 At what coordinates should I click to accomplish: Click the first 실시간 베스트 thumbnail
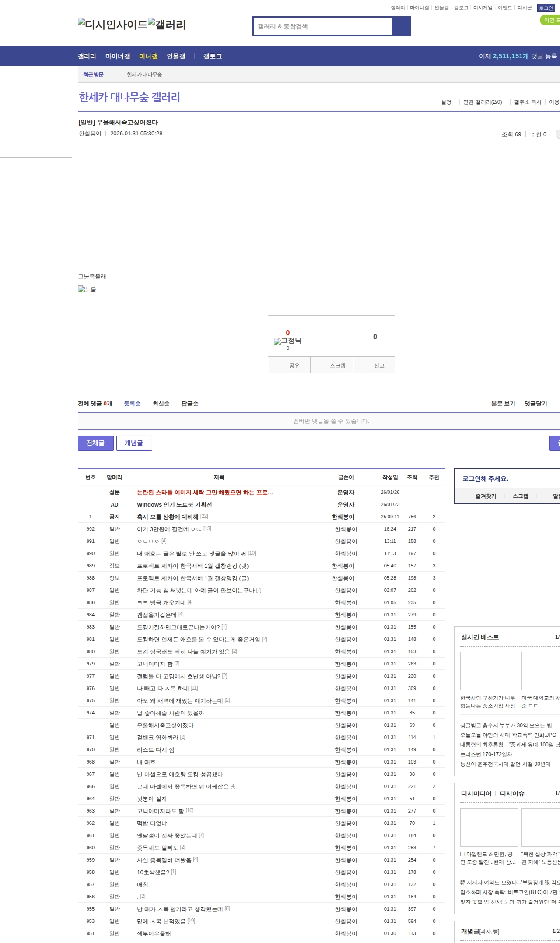[489, 671]
